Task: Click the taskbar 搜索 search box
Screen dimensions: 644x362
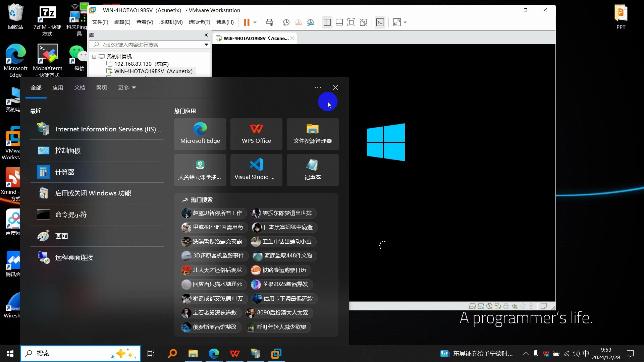Action: (x=80, y=353)
